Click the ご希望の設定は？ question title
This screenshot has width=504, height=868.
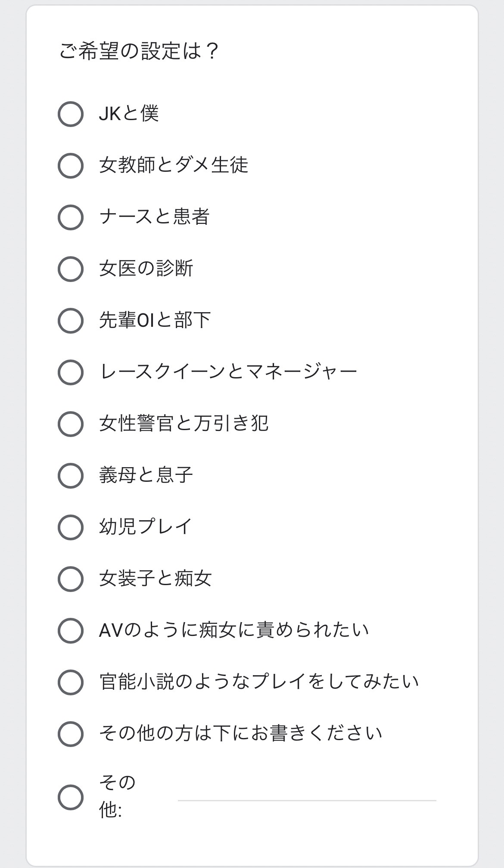pyautogui.click(x=139, y=51)
